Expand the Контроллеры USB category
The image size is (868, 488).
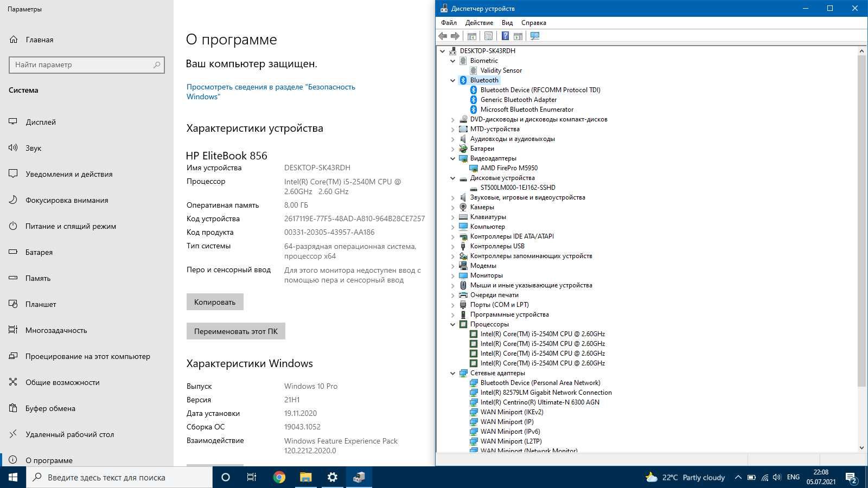453,246
